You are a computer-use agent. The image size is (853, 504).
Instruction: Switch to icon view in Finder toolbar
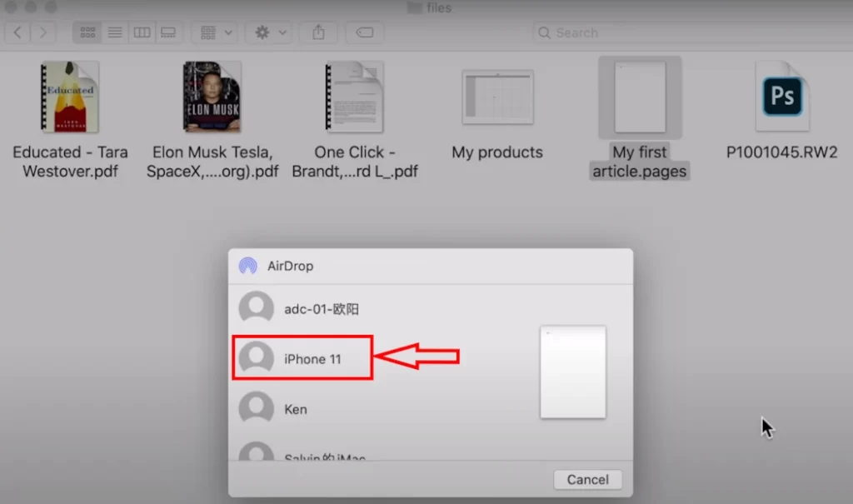tap(87, 32)
